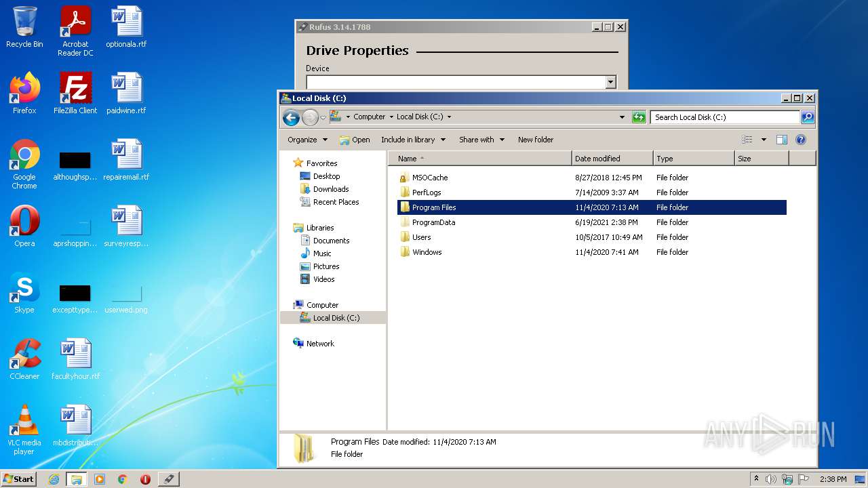Show the preview pane
The image size is (868, 488).
[x=781, y=140]
